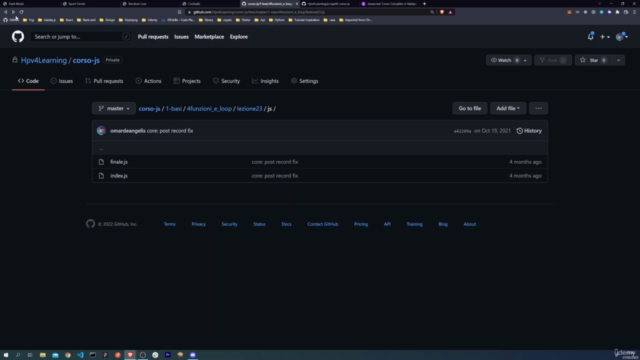Open the latest commit message link
Image resolution: width=640 pixels, height=360 pixels.
pos(170,131)
